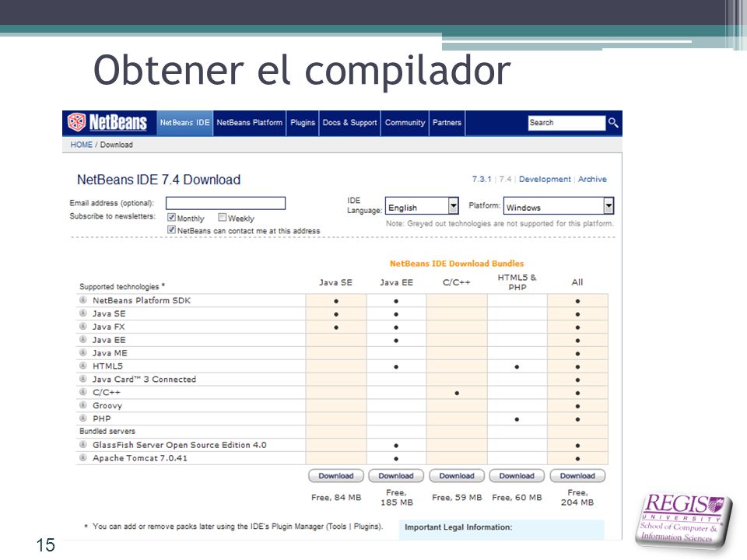
Task: Open the IDE Language dropdown
Action: point(422,205)
